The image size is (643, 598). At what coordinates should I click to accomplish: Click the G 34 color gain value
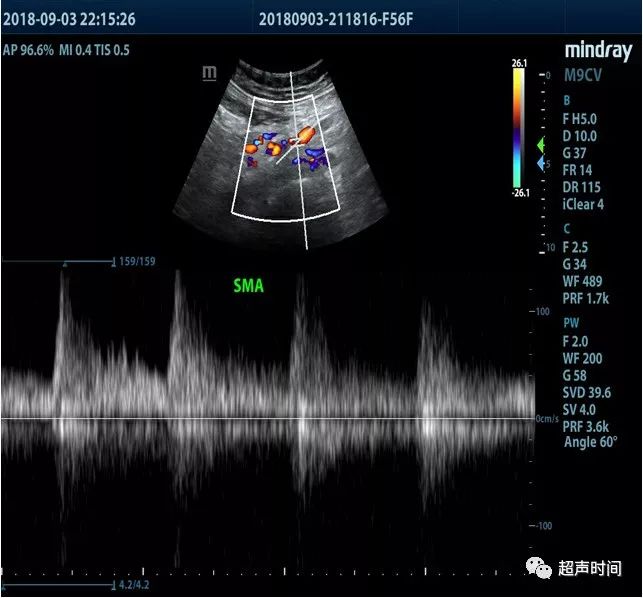[575, 264]
